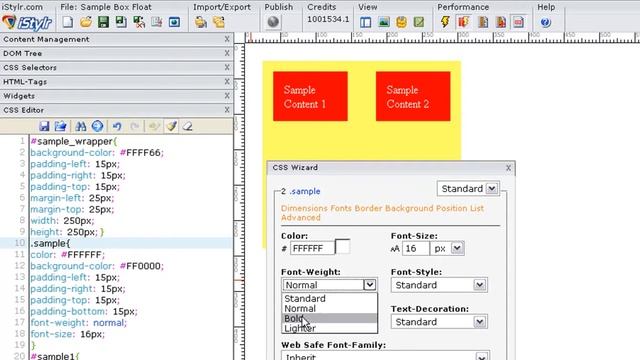Screen dimensions: 640x360
Task: Click binoculars find icon in CSS Editor
Action: click(x=81, y=126)
